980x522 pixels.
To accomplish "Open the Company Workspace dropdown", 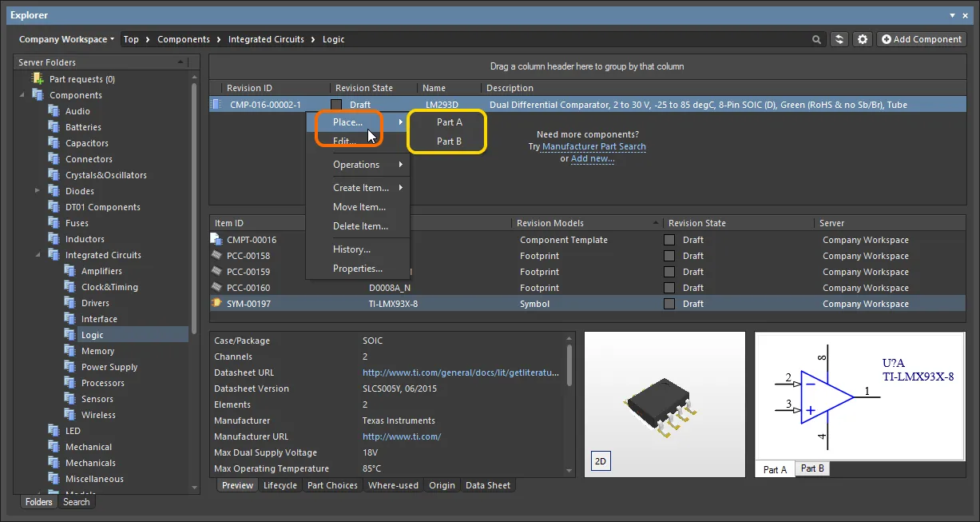I will 66,39.
